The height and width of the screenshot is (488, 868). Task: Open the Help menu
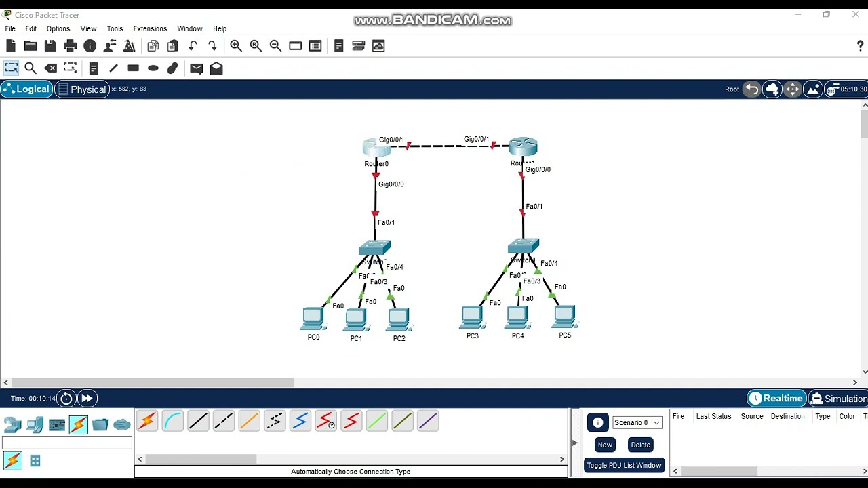(220, 29)
